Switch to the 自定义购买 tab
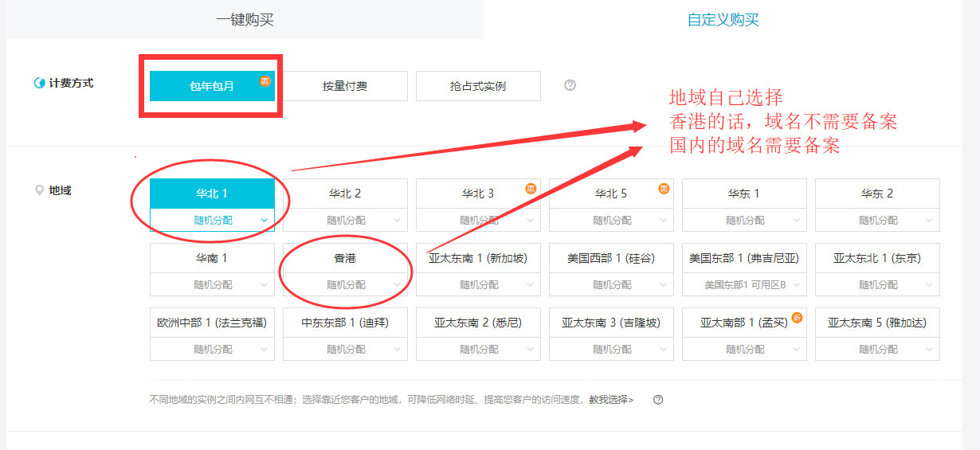Image resolution: width=980 pixels, height=450 pixels. 723,20
